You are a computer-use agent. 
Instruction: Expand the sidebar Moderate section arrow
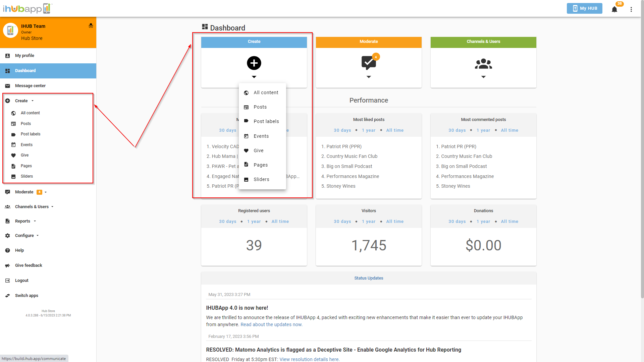click(x=46, y=192)
